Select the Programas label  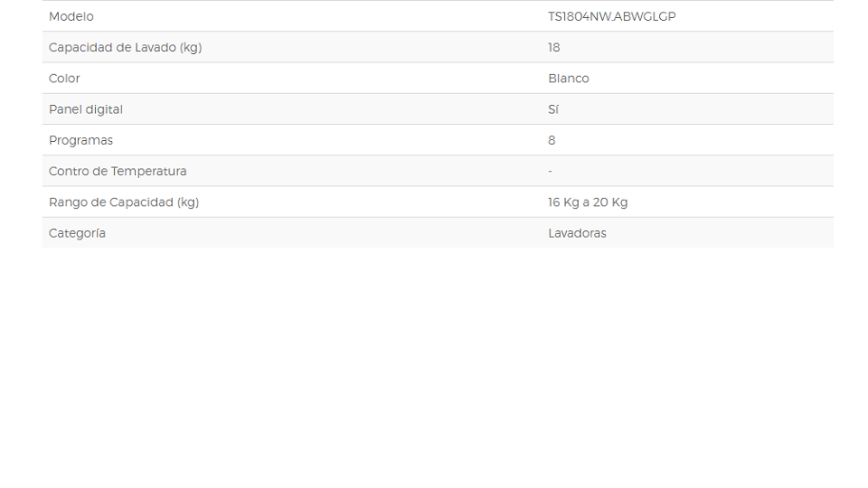click(x=80, y=141)
